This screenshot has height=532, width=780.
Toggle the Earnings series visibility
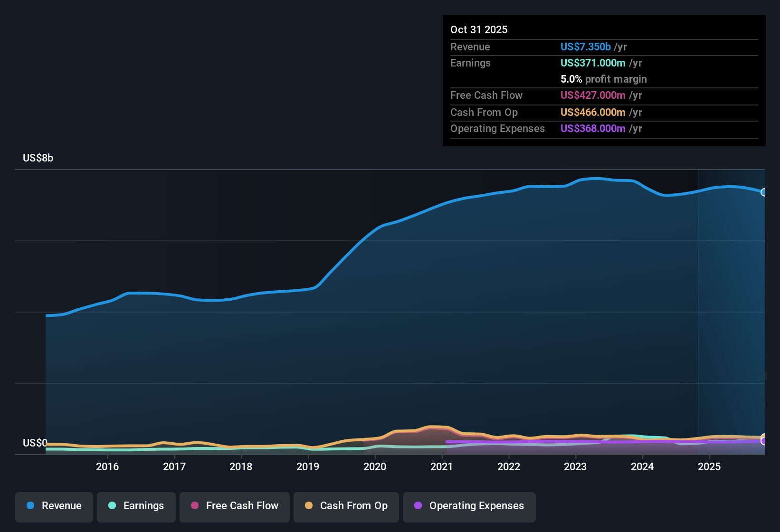(x=136, y=506)
